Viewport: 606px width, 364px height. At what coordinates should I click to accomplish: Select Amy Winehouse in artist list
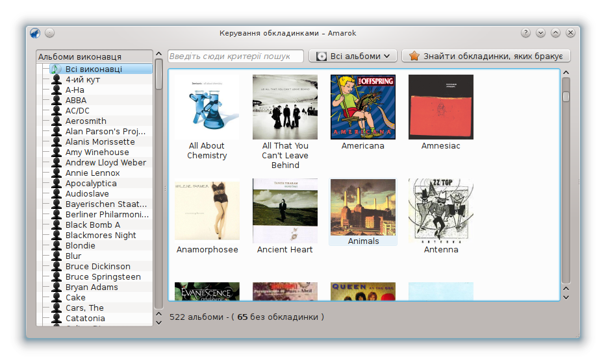click(x=97, y=152)
